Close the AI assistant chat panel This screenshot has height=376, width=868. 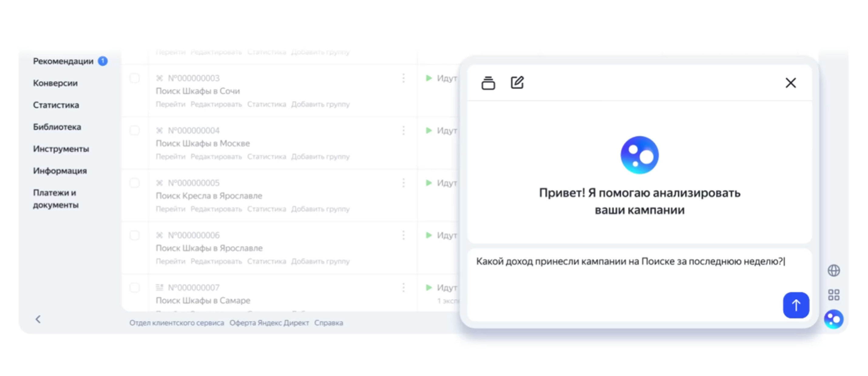coord(791,83)
